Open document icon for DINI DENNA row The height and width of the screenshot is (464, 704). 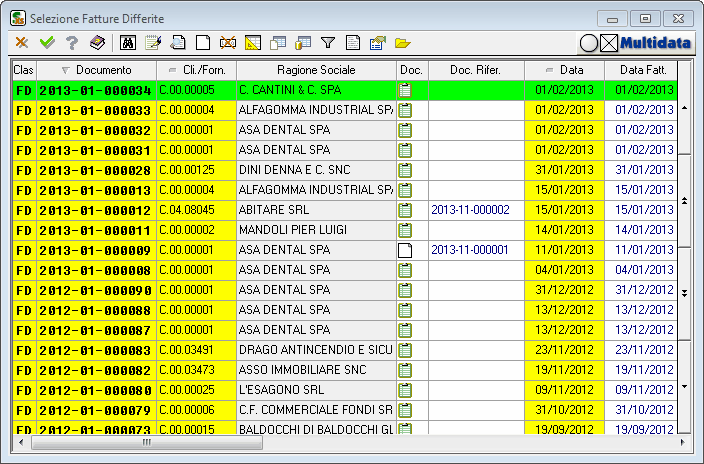coord(405,170)
